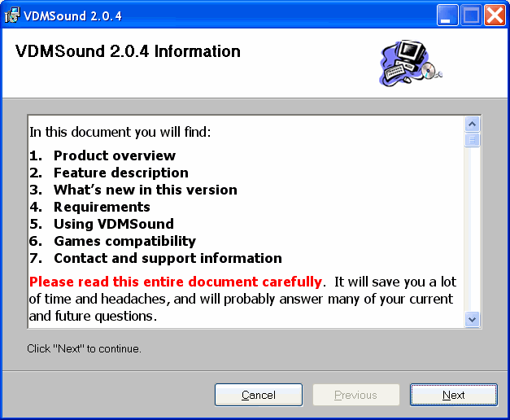Close the VDMSound 2.0.4 window

click(x=495, y=15)
